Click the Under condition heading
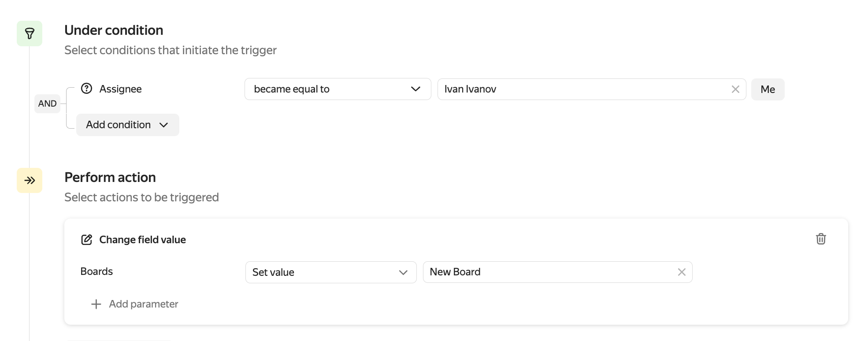The width and height of the screenshot is (868, 341). [x=114, y=30]
